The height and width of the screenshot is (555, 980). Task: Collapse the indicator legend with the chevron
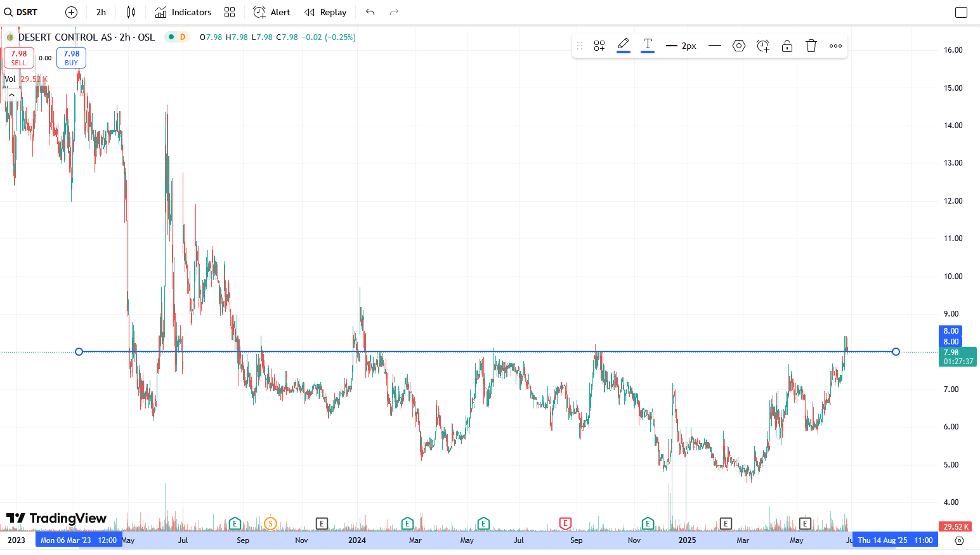pyautogui.click(x=11, y=95)
